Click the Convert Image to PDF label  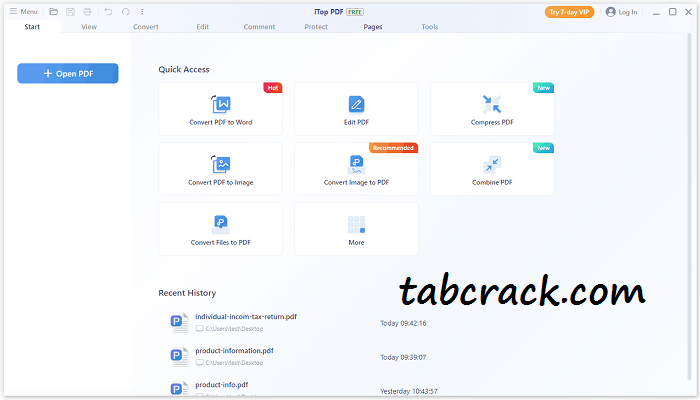point(356,183)
